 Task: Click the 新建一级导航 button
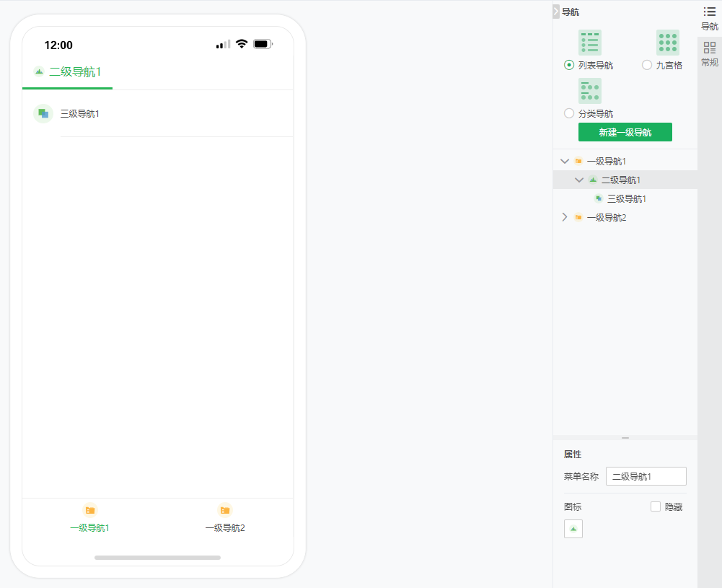pos(625,132)
